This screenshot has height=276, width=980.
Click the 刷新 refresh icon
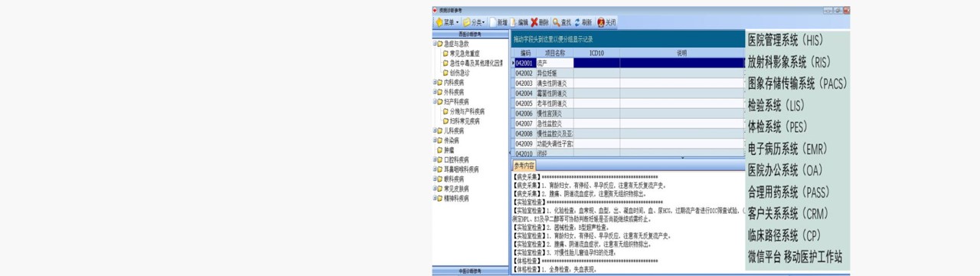(x=583, y=22)
